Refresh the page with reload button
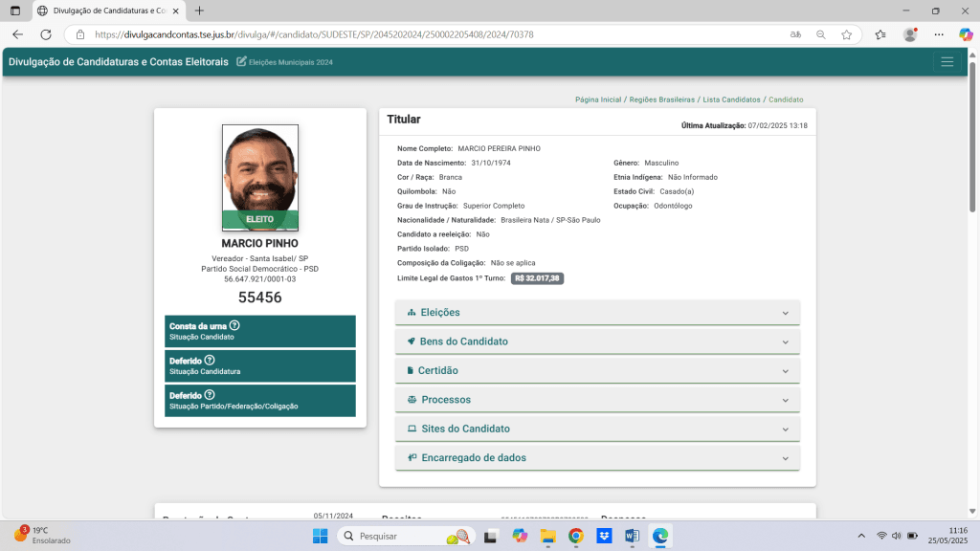 click(x=44, y=34)
